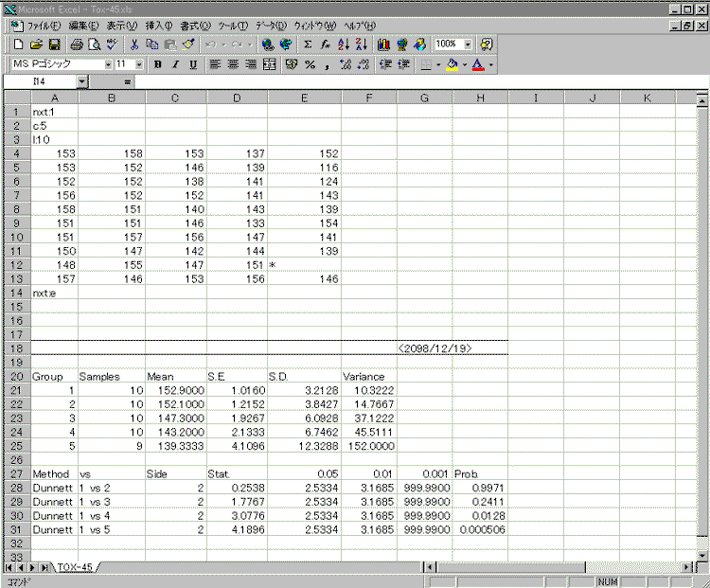Screen dimensions: 710x588
Task: Select row 20 header
Action: tap(16, 376)
